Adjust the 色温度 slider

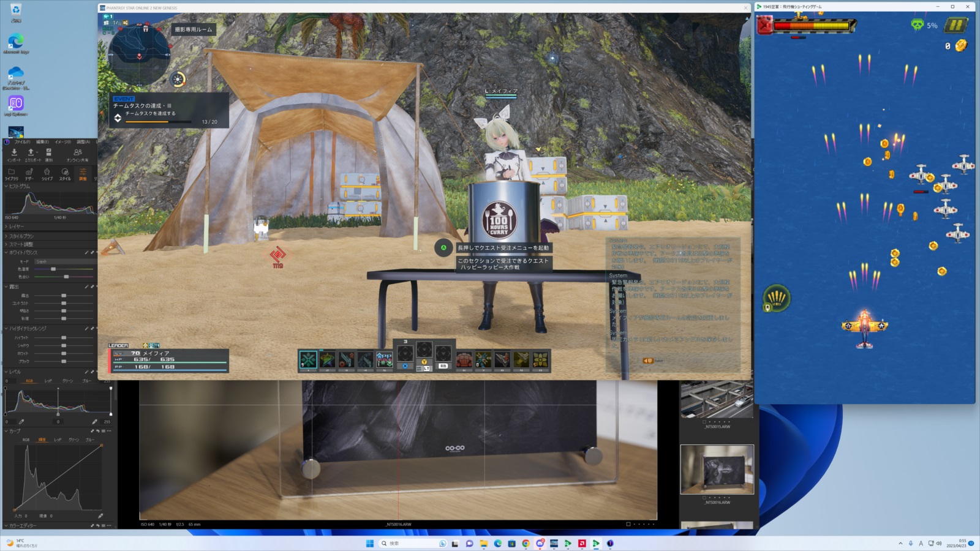coord(64,269)
